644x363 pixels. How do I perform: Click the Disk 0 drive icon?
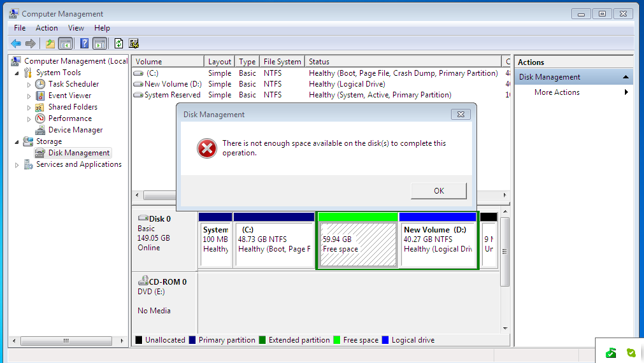coord(143,218)
